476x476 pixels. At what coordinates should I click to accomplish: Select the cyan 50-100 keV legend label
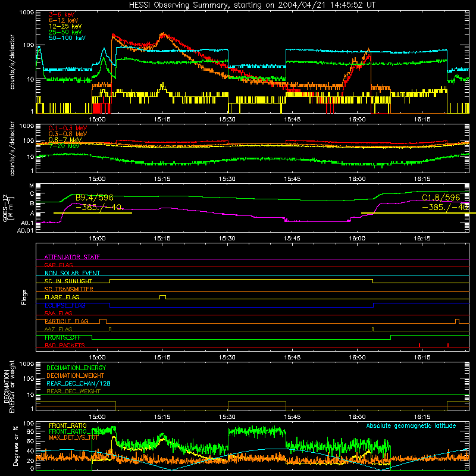(67, 38)
